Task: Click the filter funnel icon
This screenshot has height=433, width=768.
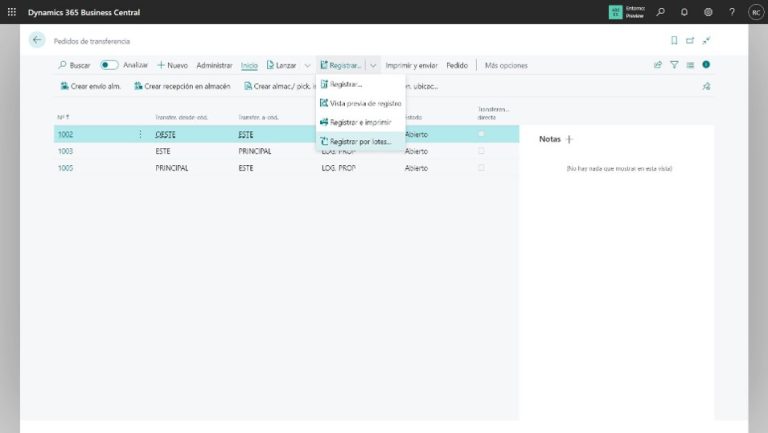Action: pos(674,65)
